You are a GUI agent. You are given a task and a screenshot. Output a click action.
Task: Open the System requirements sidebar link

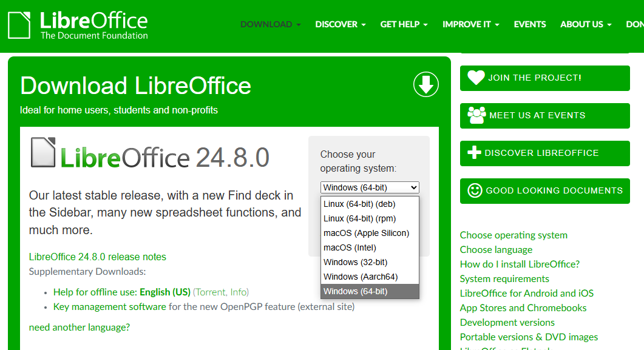tap(504, 279)
